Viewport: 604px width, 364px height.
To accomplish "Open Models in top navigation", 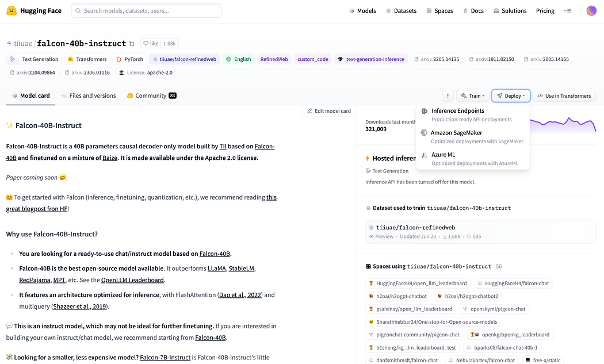I will 362,11.
